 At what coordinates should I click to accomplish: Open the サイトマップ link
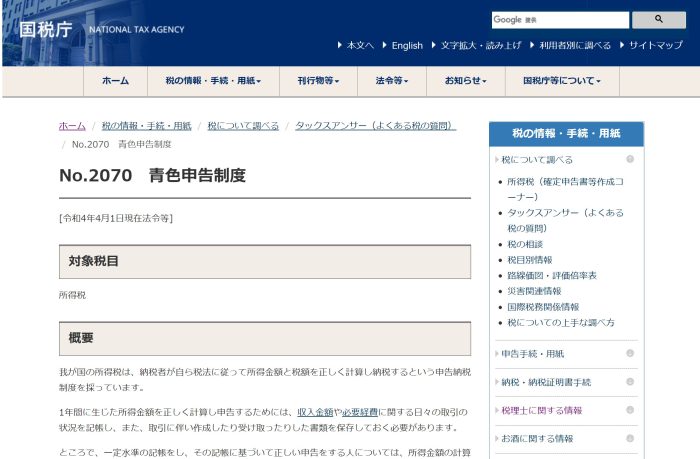(656, 45)
